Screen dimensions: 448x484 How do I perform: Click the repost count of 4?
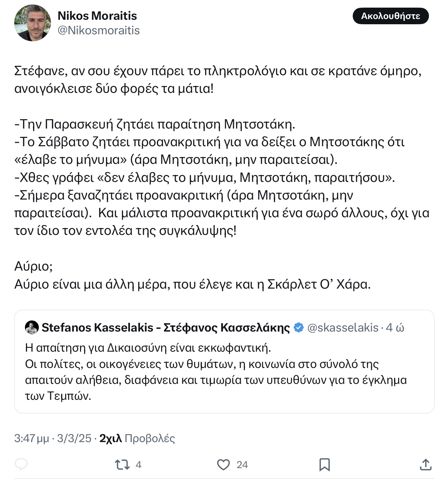point(138,465)
